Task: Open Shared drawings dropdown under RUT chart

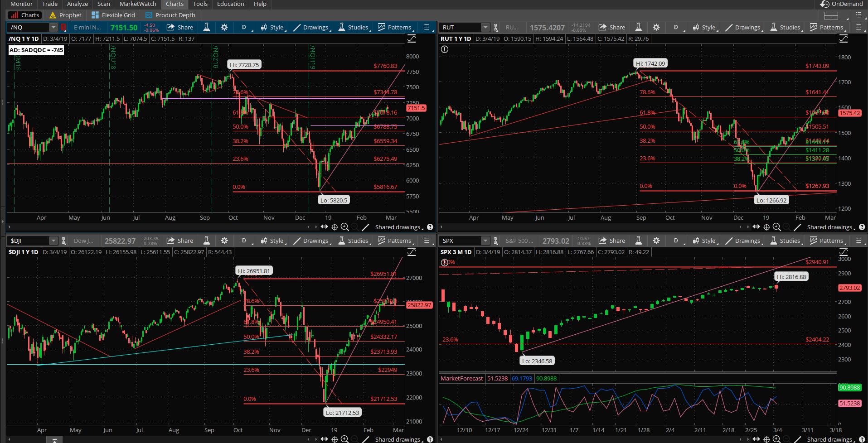Action: (830, 227)
